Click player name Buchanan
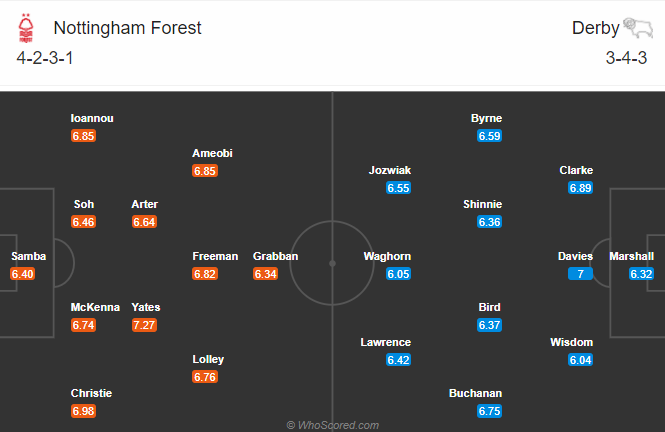 click(x=475, y=393)
